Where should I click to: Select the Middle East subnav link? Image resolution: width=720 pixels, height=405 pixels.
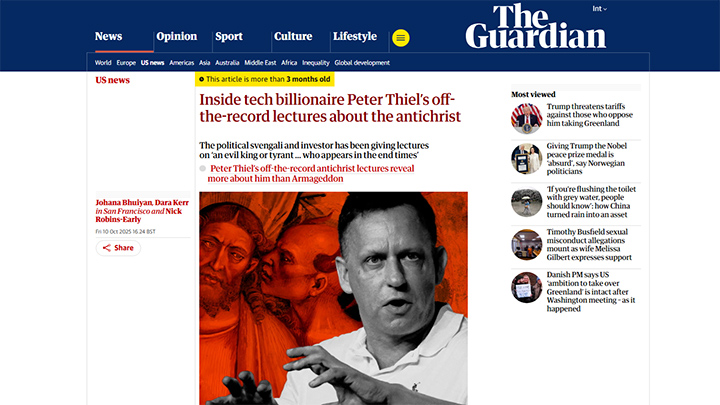(260, 62)
